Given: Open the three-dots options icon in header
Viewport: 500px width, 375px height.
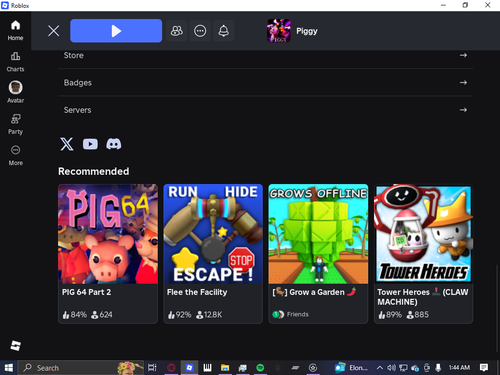Looking at the screenshot, I should pos(200,31).
